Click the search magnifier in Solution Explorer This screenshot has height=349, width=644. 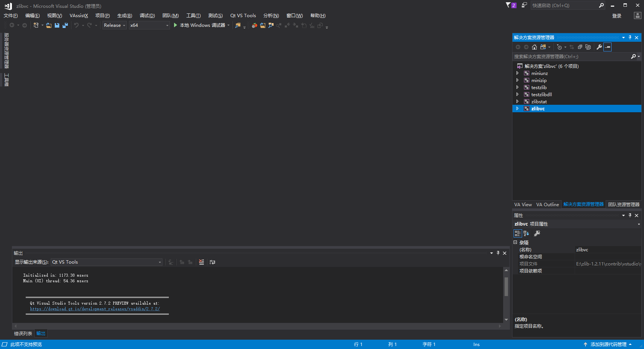[x=633, y=57]
